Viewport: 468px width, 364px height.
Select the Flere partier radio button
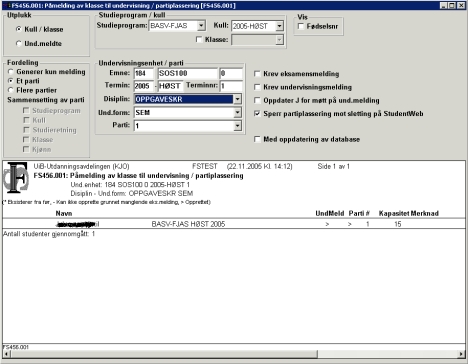pyautogui.click(x=11, y=90)
